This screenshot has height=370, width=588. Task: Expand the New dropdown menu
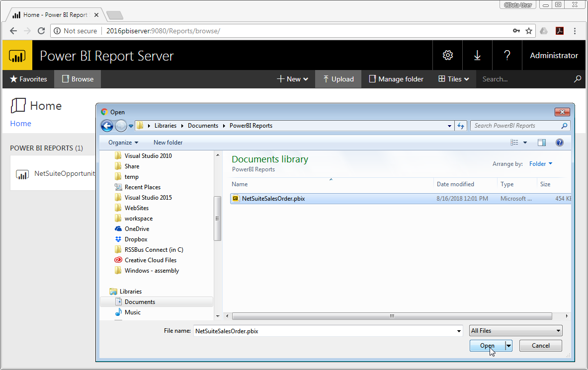293,79
